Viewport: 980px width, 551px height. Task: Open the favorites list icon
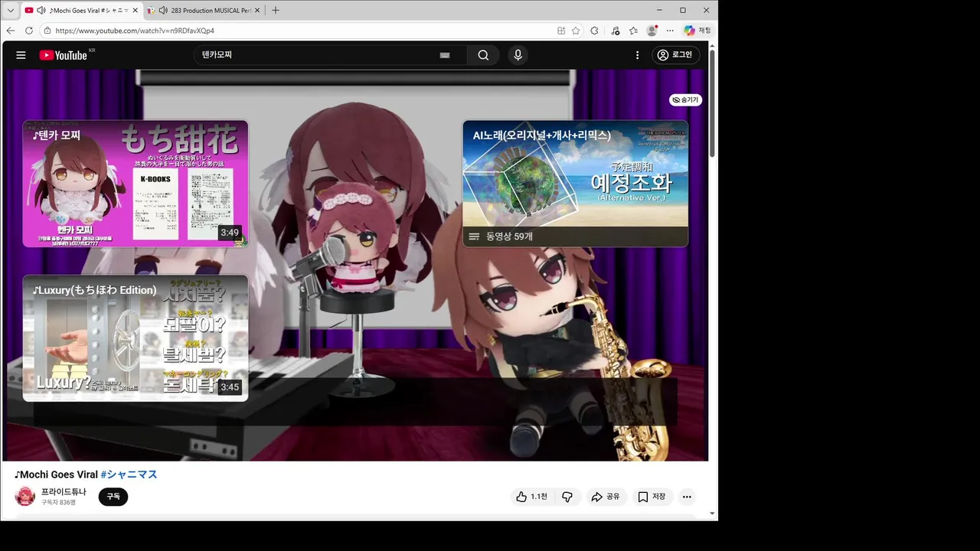click(x=633, y=31)
